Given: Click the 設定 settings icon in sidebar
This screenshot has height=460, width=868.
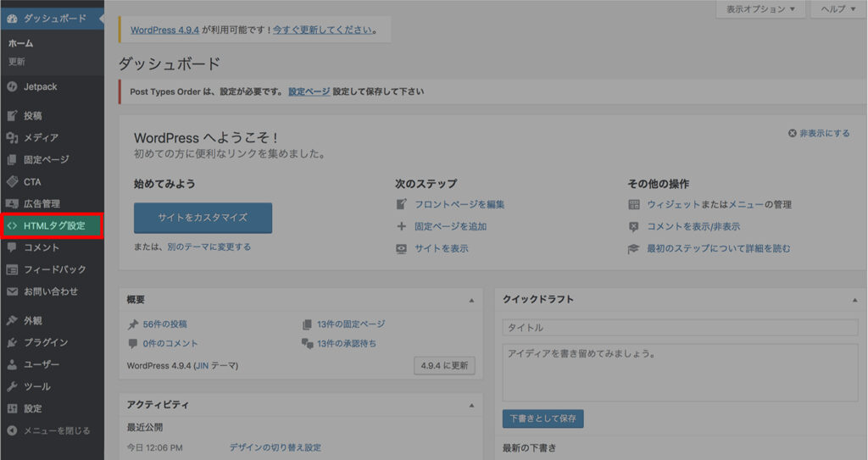Looking at the screenshot, I should click(x=12, y=408).
